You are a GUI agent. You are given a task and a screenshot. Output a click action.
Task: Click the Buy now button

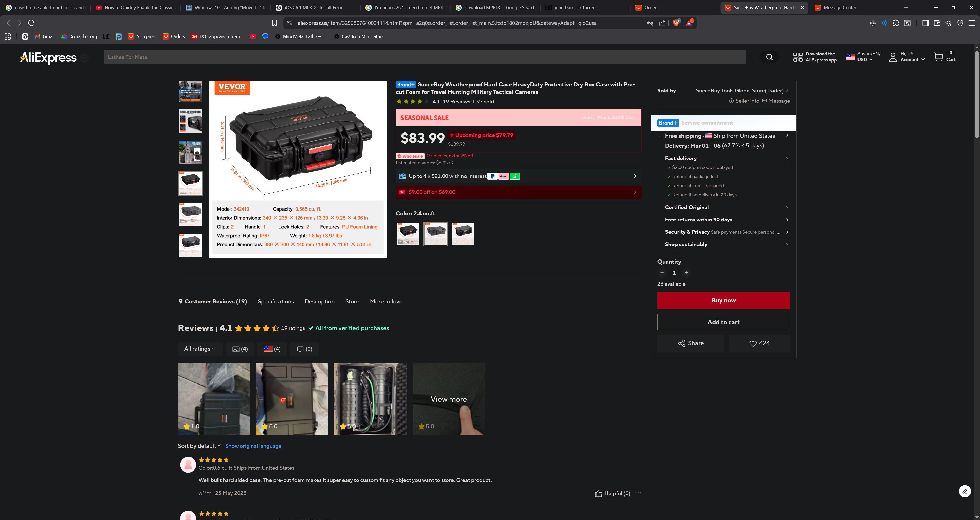tap(723, 300)
